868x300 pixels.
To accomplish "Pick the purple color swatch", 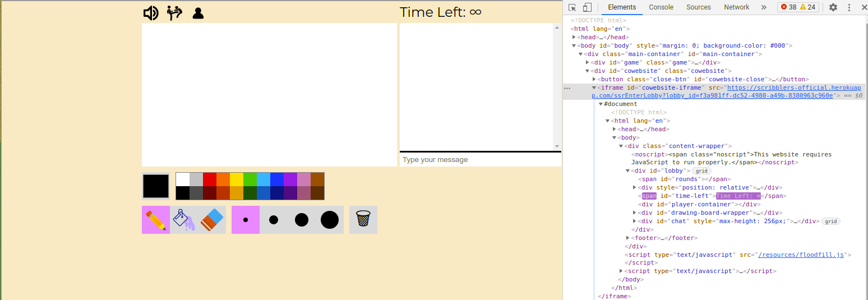I will (x=290, y=179).
